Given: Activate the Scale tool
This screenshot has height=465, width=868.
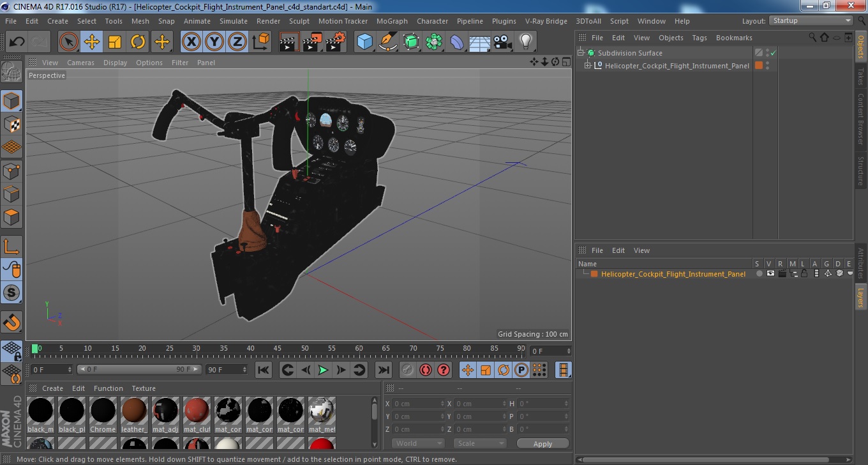Looking at the screenshot, I should (115, 42).
